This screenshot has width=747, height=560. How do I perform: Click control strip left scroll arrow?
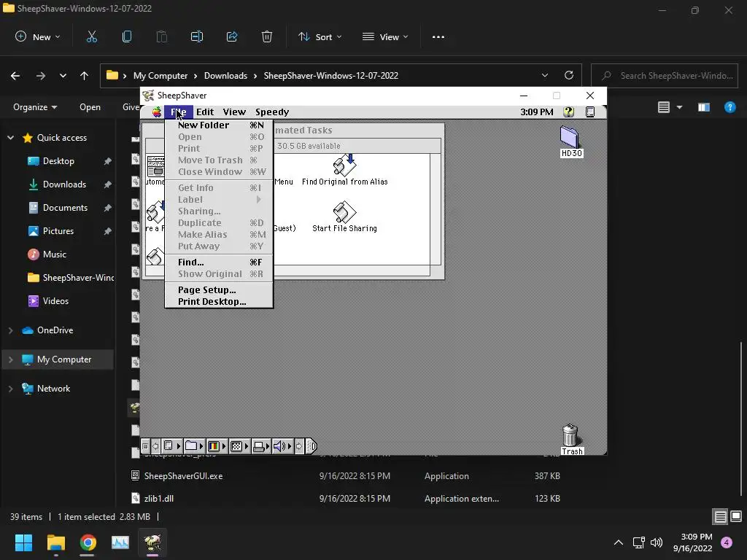coord(155,446)
